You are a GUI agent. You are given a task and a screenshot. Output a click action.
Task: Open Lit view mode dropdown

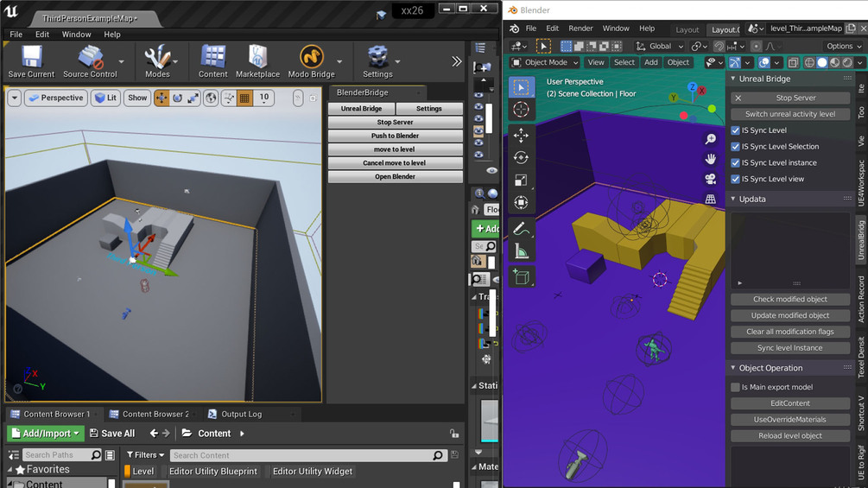pyautogui.click(x=105, y=98)
